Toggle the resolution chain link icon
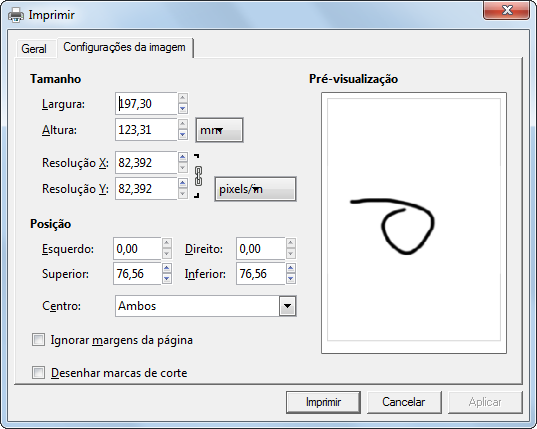 (x=198, y=176)
